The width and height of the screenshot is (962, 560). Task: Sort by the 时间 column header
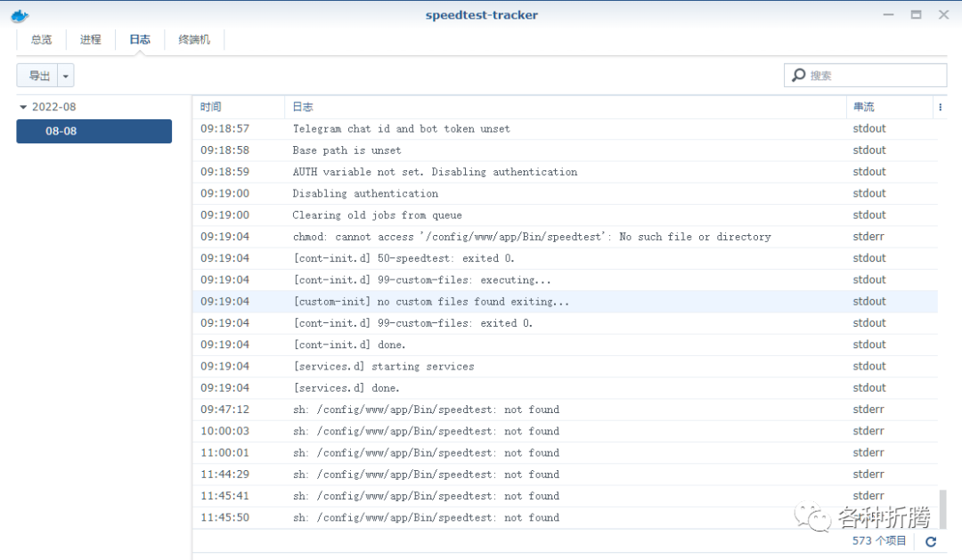pyautogui.click(x=211, y=107)
